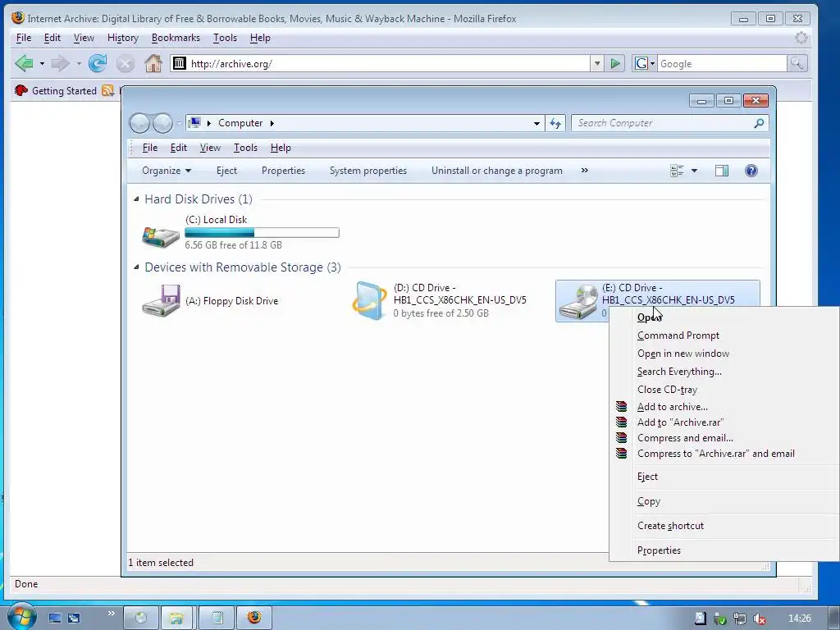This screenshot has width=840, height=630.
Task: Collapse the Hard Disk Drives group
Action: [x=136, y=199]
